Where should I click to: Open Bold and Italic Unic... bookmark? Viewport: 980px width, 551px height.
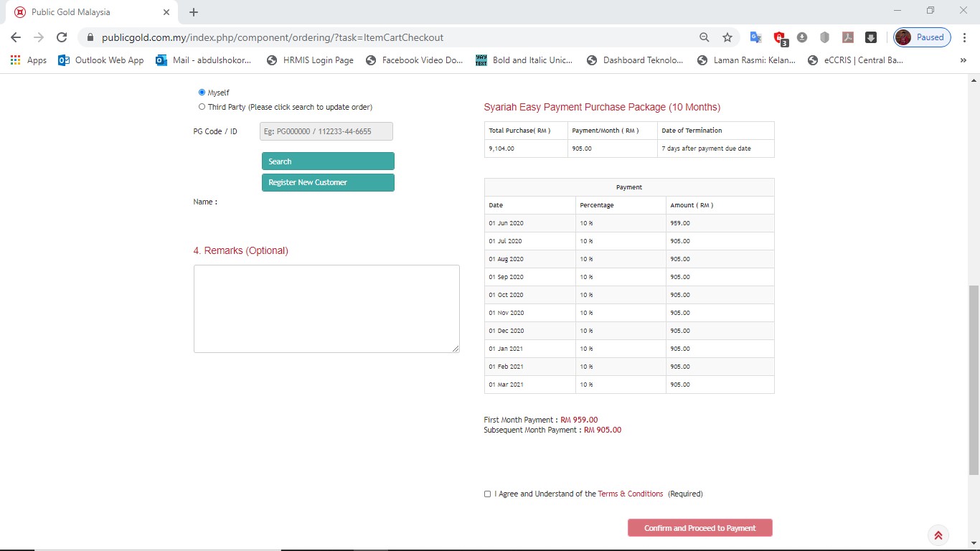click(x=524, y=60)
